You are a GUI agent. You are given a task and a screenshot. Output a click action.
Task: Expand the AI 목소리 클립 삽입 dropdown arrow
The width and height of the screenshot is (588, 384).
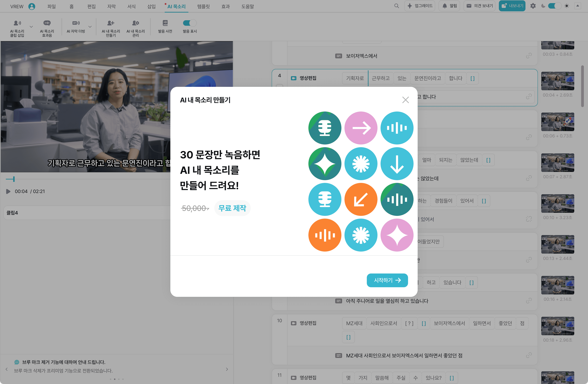point(31,27)
